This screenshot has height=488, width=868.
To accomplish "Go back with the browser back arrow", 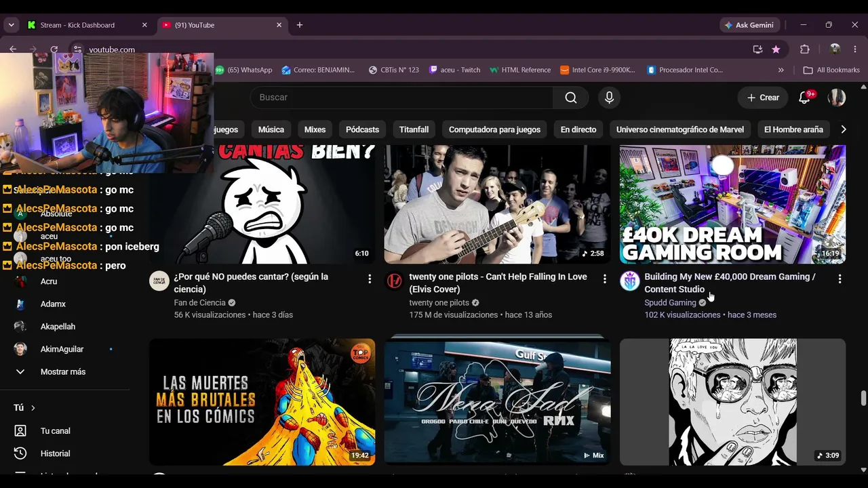I will (13, 49).
